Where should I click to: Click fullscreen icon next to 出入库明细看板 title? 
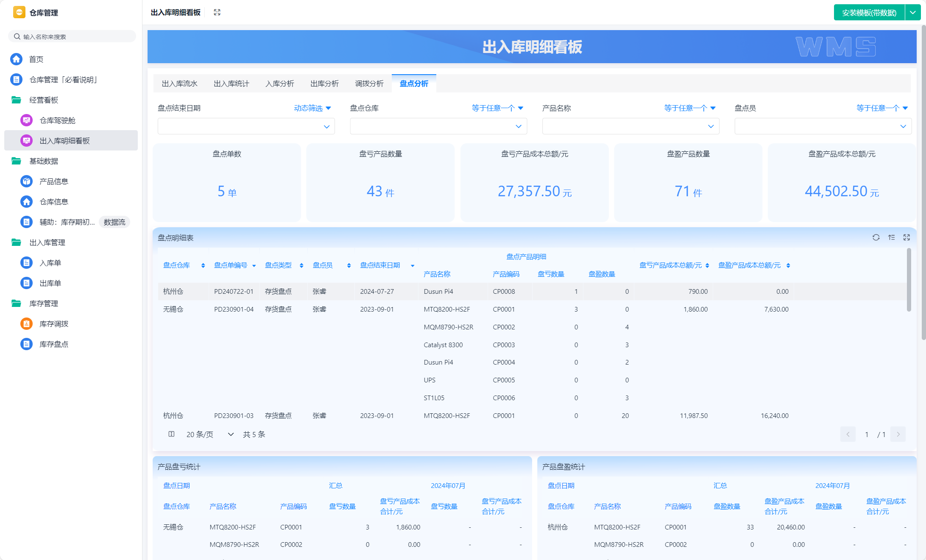[x=217, y=12]
